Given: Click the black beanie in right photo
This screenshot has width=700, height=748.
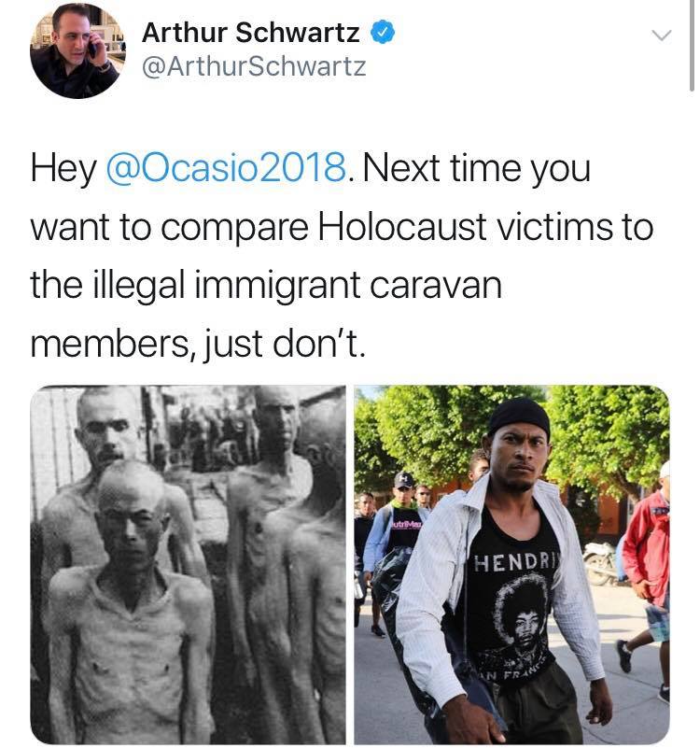Looking at the screenshot, I should coord(519,416).
